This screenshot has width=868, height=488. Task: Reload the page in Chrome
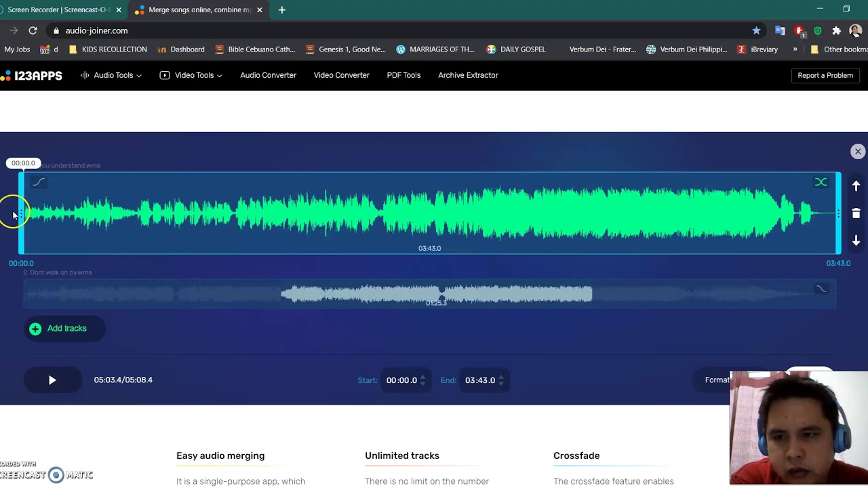pyautogui.click(x=33, y=30)
